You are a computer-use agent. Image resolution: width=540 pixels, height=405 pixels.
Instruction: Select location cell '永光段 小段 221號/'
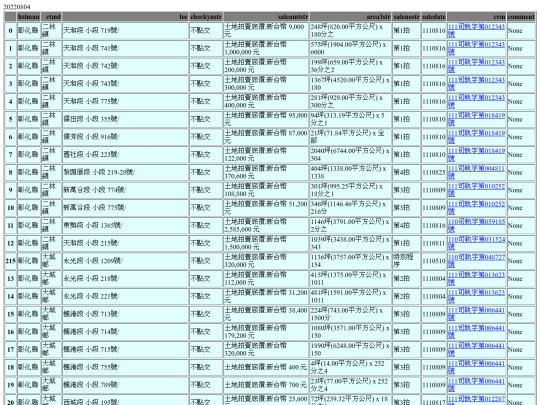tap(125, 297)
